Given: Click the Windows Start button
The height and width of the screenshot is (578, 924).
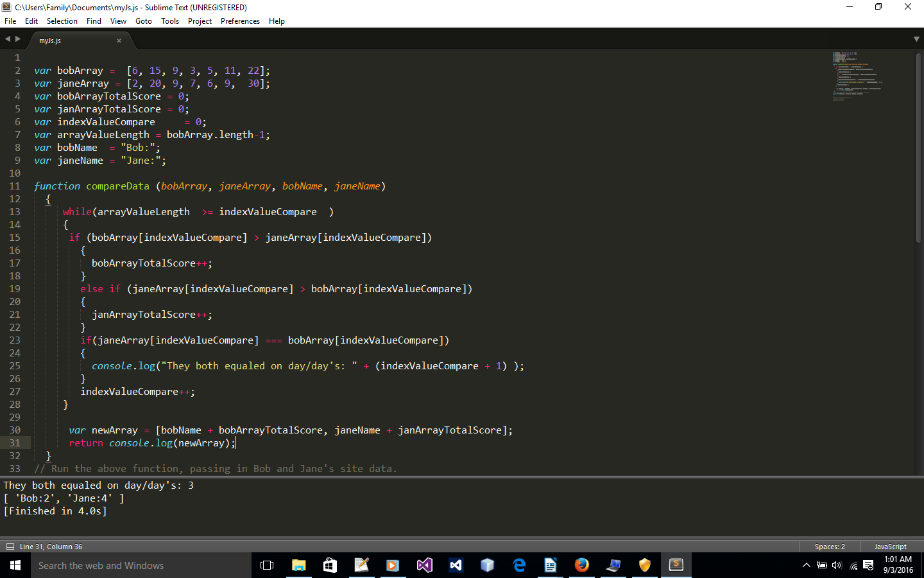Looking at the screenshot, I should [15, 565].
